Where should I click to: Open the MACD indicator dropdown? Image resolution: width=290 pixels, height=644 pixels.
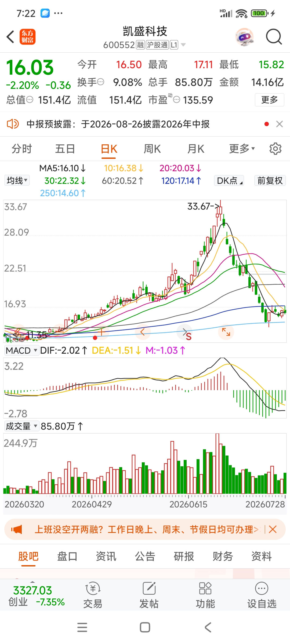pos(21,350)
